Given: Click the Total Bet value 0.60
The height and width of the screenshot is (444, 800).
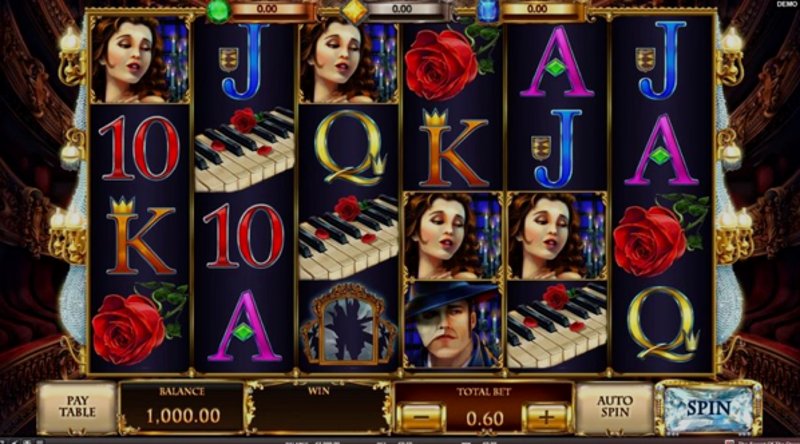Looking at the screenshot, I should pos(484,419).
